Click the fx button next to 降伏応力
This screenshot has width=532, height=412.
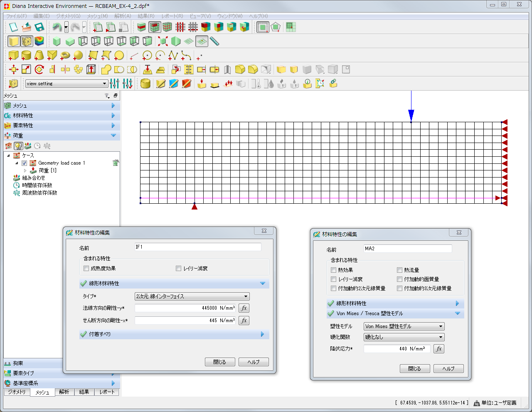click(x=439, y=349)
